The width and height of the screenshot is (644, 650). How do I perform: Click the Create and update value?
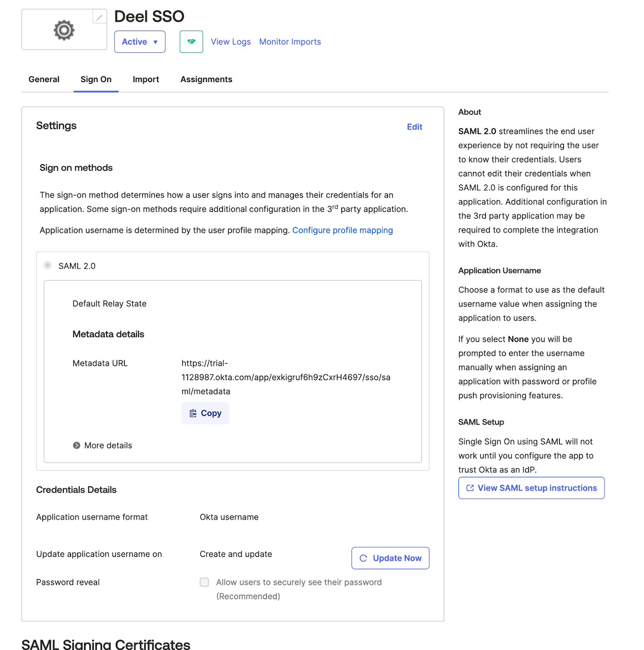[236, 554]
